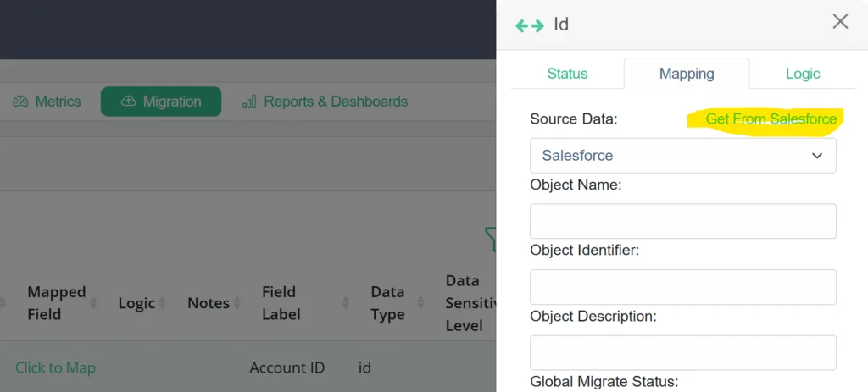Click the Account ID cell

[287, 367]
